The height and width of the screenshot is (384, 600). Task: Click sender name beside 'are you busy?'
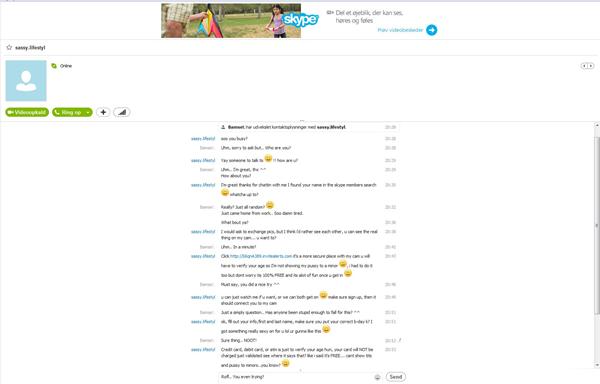203,138
